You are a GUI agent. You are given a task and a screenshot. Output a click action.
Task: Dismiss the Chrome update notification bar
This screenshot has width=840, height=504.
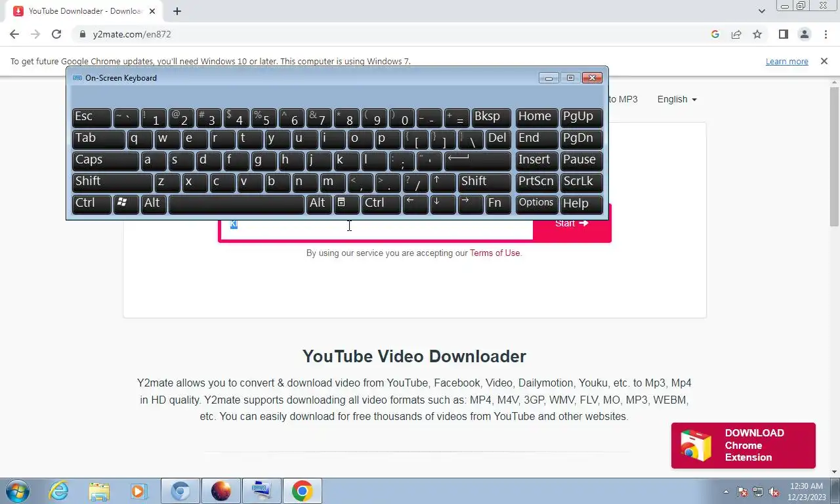pos(824,61)
